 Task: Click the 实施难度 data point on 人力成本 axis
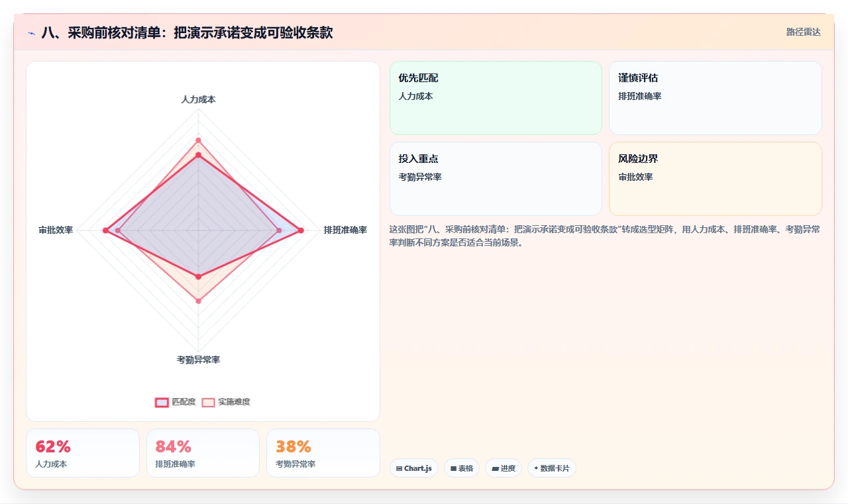(198, 140)
